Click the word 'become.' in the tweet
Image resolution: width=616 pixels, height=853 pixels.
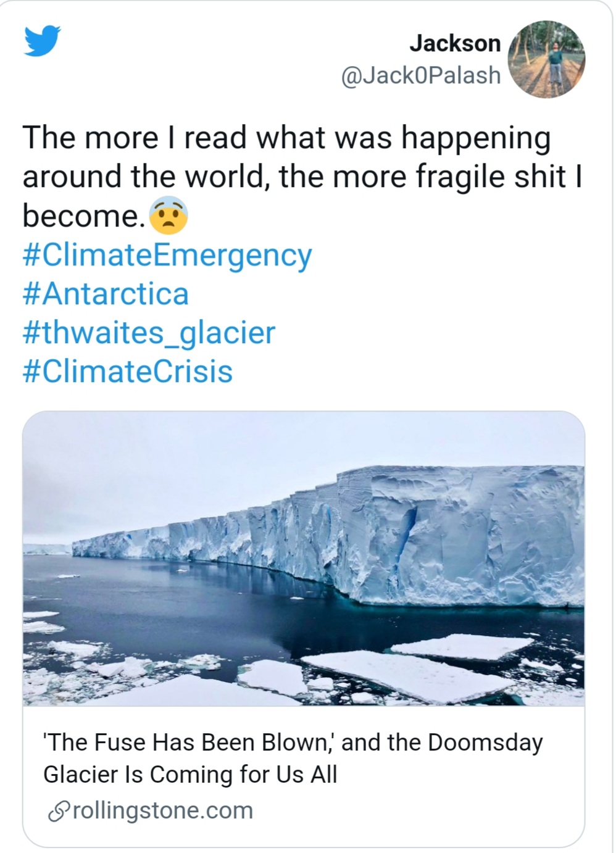[x=84, y=215]
